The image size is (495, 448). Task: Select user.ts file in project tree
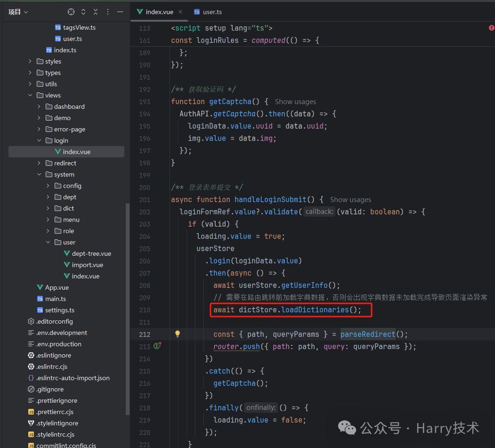point(68,39)
